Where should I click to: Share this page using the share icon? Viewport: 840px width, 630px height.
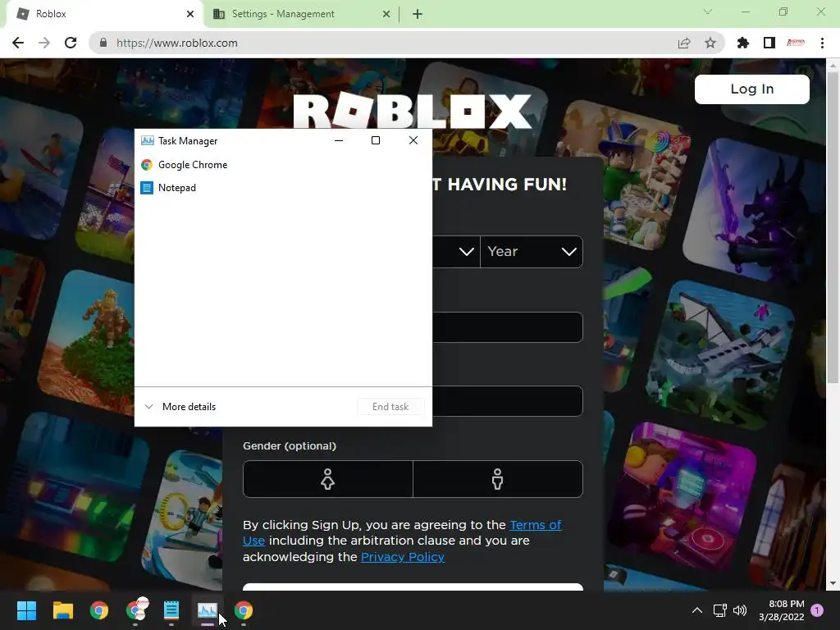(x=684, y=43)
